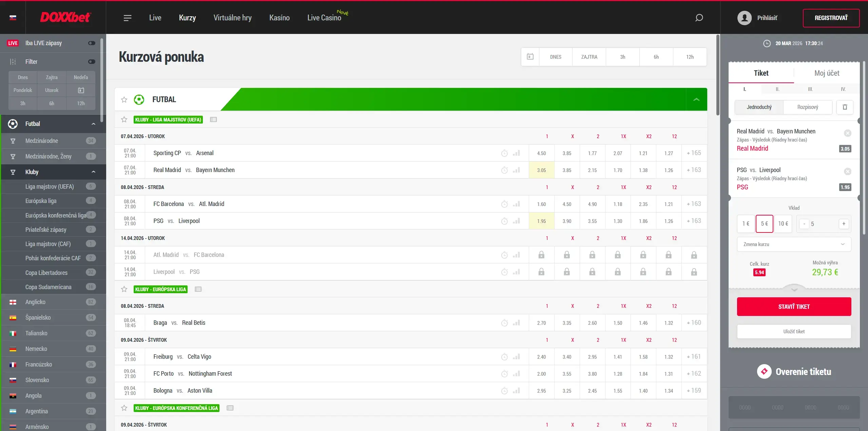
Task: Click the Overenie tiketu diamond icon
Action: point(764,372)
